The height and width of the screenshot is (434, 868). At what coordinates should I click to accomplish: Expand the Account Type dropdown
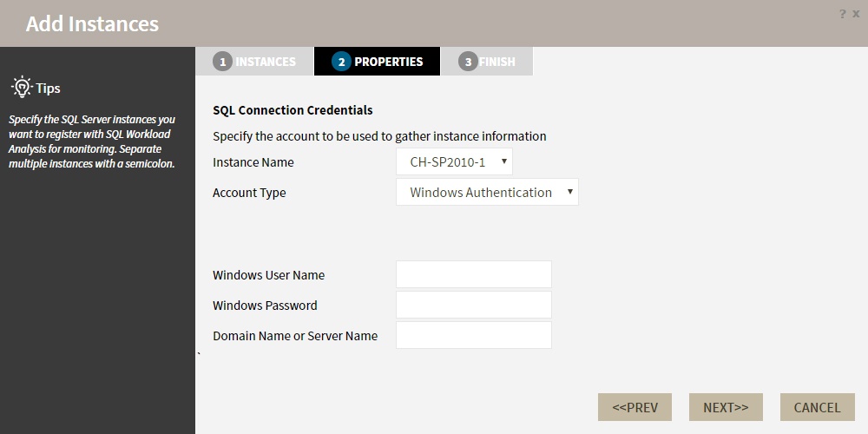[487, 192]
